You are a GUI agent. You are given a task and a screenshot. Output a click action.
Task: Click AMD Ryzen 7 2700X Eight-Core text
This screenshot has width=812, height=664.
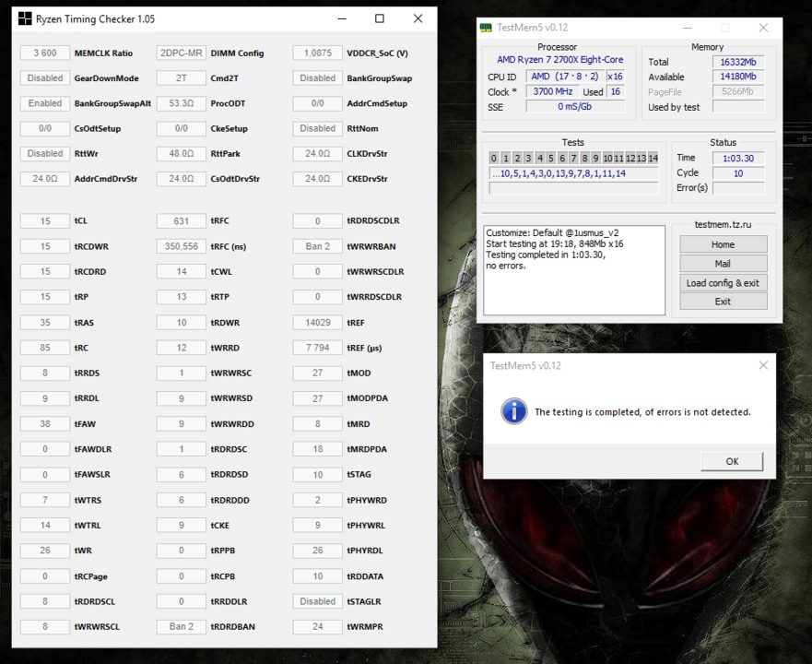coord(559,60)
